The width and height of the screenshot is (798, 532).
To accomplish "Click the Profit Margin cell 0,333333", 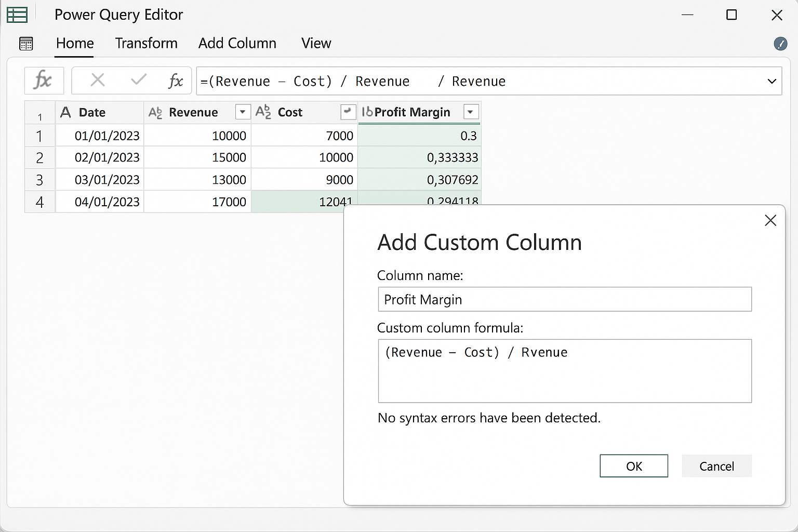I will (x=420, y=157).
